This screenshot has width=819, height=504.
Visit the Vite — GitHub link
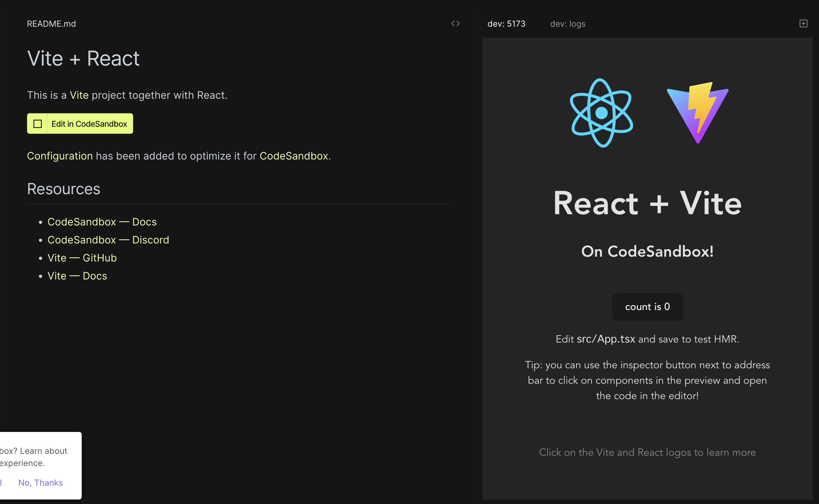tap(82, 258)
